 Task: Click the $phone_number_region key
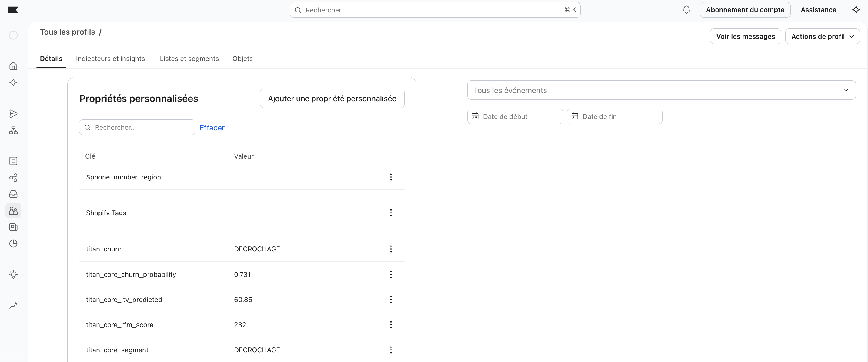click(x=123, y=177)
